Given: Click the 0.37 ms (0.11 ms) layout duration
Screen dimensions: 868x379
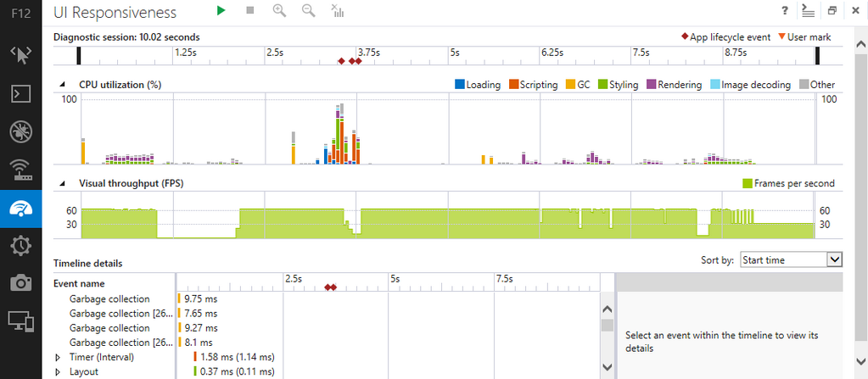Looking at the screenshot, I should click(238, 372).
